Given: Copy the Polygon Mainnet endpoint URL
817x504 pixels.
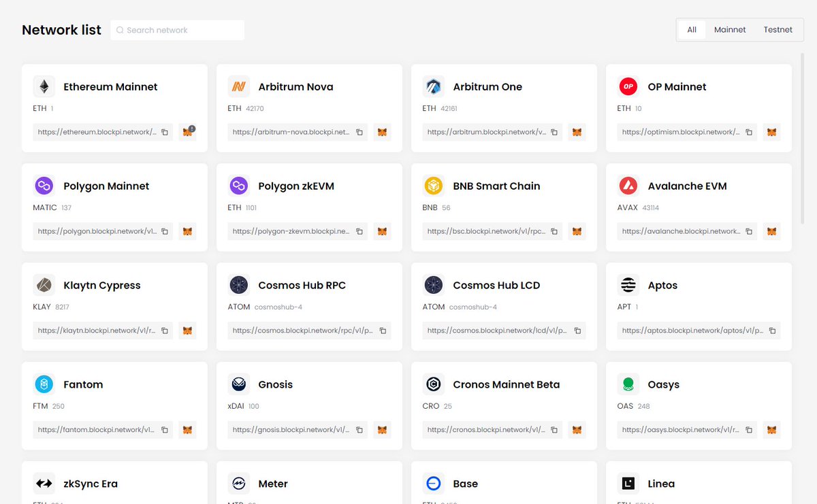Looking at the screenshot, I should point(165,231).
